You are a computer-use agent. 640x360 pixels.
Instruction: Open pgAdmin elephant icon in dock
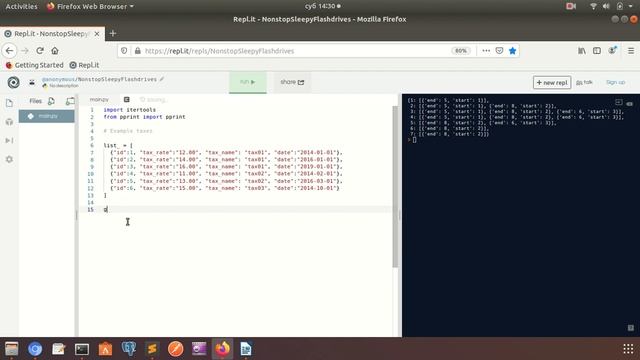[x=129, y=349]
